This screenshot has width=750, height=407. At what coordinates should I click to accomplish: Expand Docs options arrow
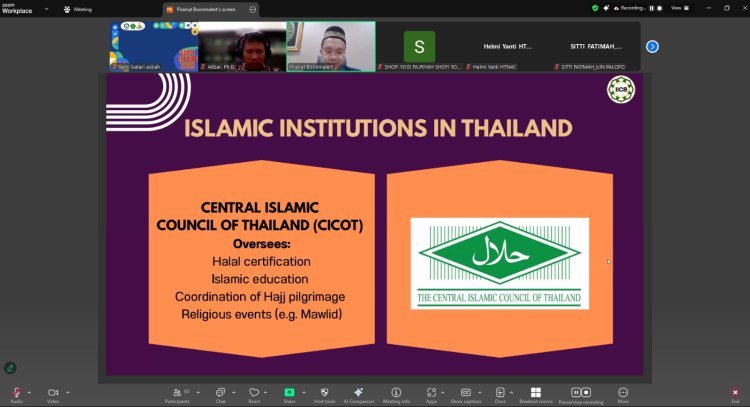click(511, 393)
